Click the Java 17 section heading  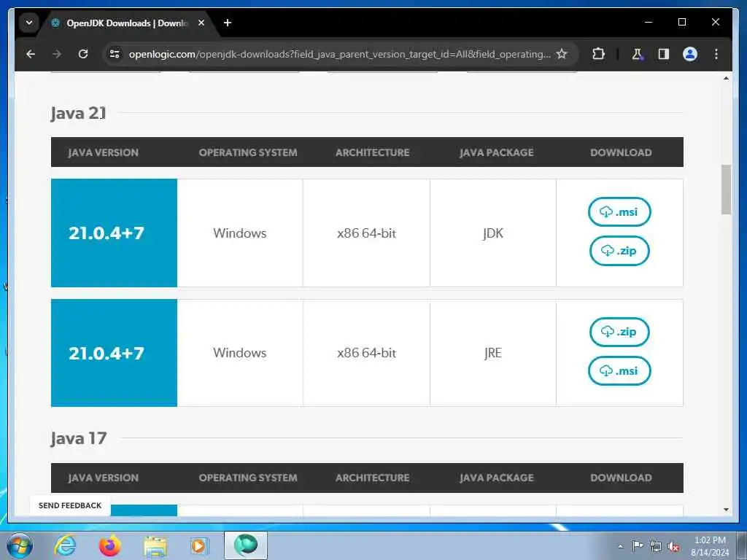pos(79,438)
